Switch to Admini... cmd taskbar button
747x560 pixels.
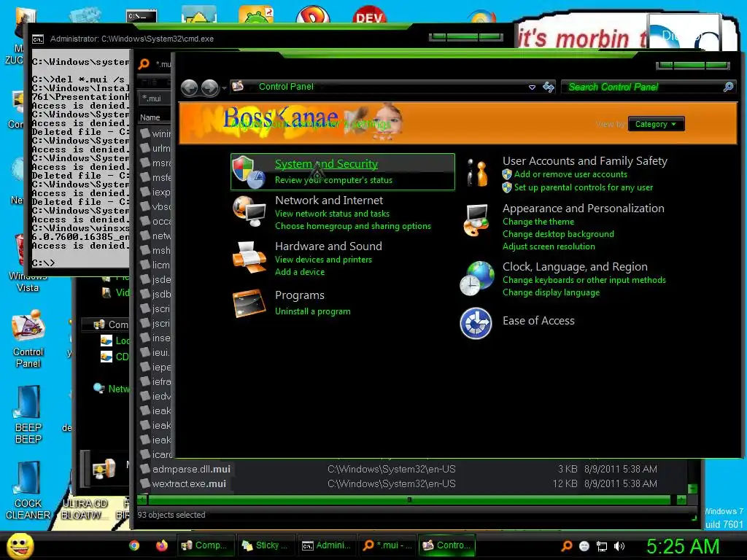pyautogui.click(x=327, y=545)
